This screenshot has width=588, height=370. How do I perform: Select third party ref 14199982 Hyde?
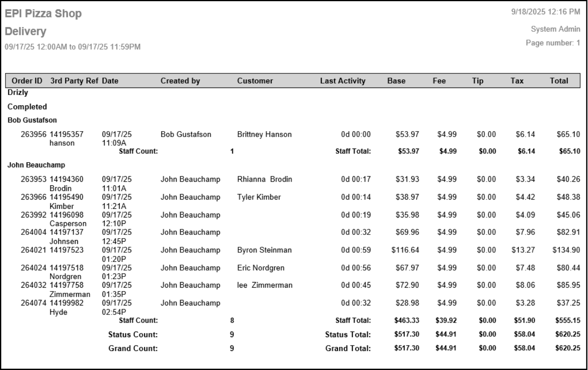pyautogui.click(x=67, y=303)
